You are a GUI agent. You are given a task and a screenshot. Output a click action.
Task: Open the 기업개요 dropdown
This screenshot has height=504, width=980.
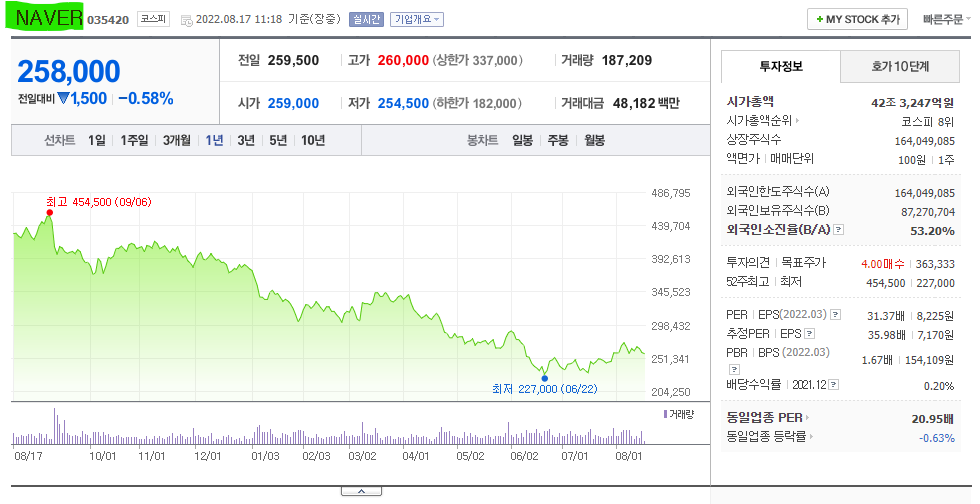pyautogui.click(x=417, y=19)
